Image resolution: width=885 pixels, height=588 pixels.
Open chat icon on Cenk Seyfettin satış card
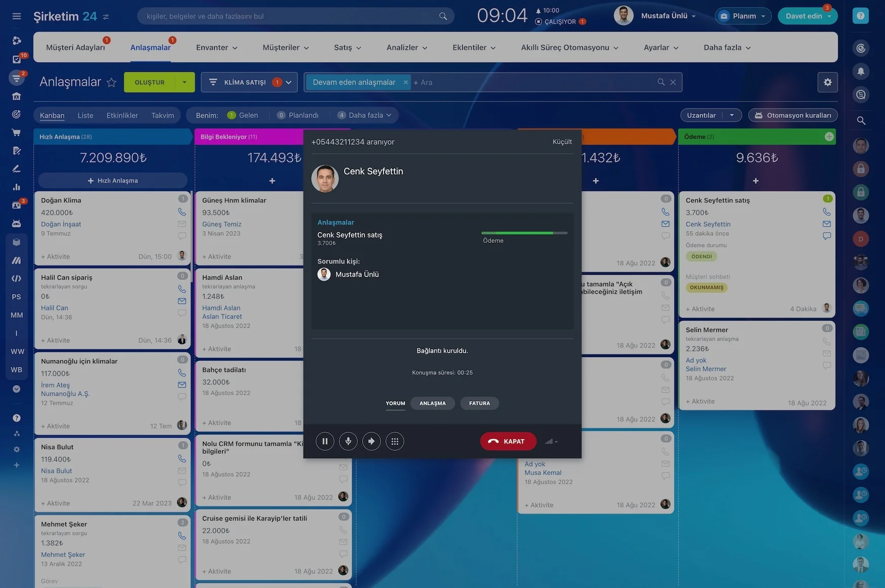pos(827,236)
